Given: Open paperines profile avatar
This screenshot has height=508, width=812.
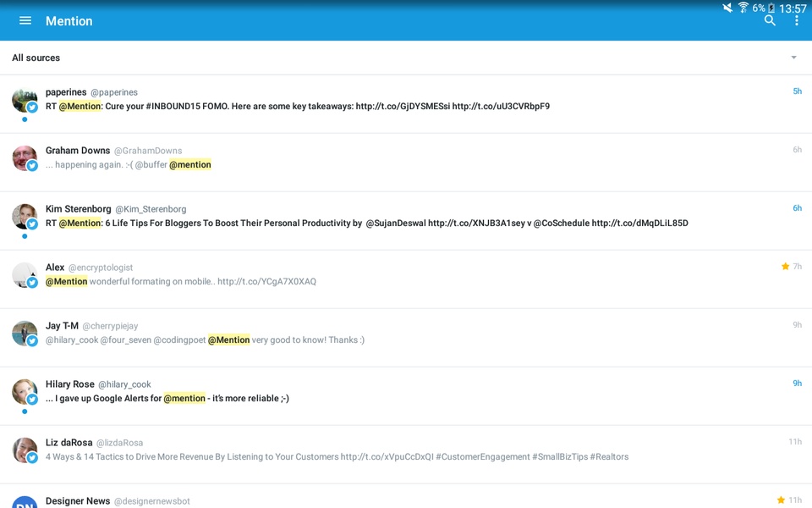Looking at the screenshot, I should coord(25,100).
